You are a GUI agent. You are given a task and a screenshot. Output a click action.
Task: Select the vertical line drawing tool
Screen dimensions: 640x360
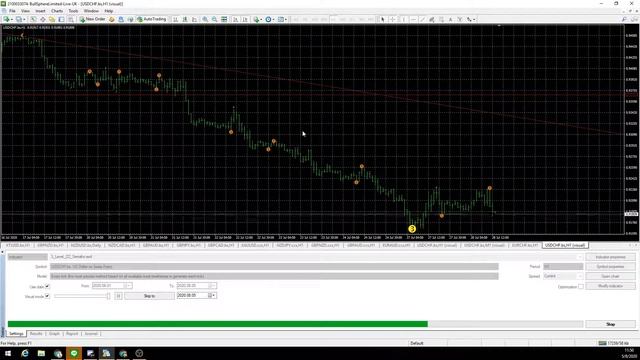tap(403, 19)
